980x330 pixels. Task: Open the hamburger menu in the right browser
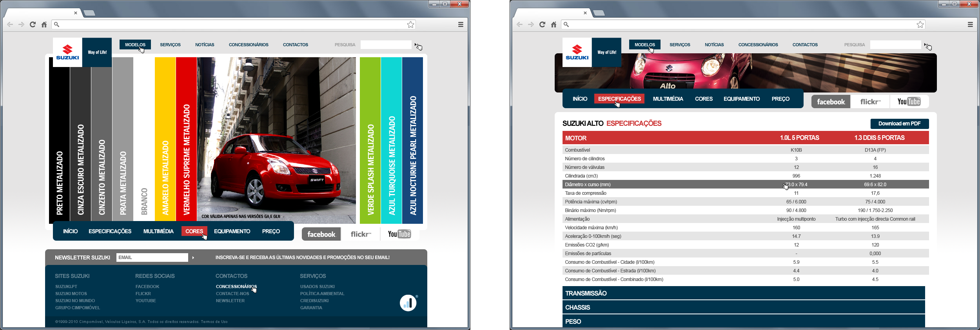pos(970,24)
